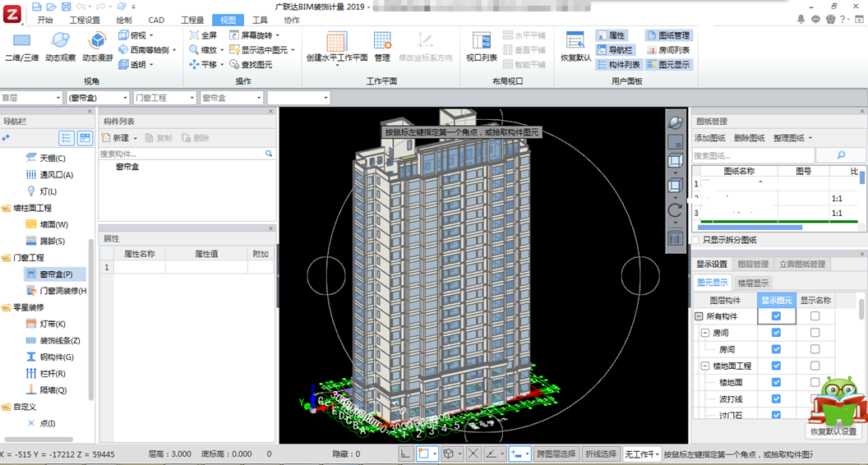This screenshot has height=465, width=868.
Task: Toggle the 导航栏 panel button
Action: 616,50
